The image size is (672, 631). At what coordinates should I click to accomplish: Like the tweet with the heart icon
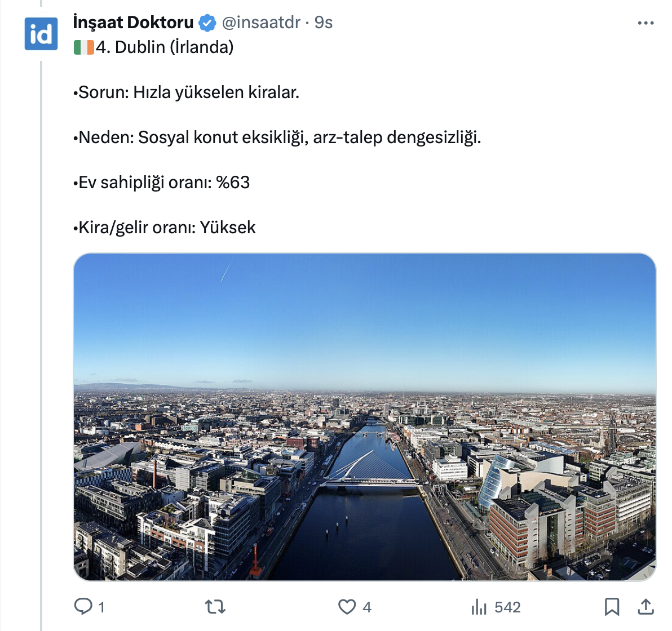[x=347, y=607]
